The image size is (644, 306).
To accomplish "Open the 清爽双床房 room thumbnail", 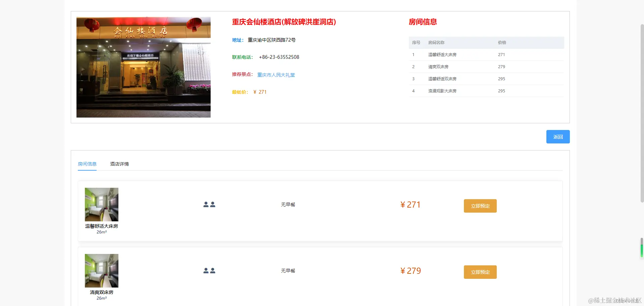I will [x=102, y=271].
